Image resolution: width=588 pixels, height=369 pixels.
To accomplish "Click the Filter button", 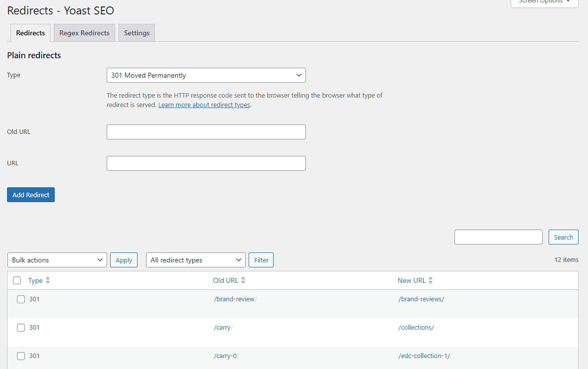I will tap(261, 259).
